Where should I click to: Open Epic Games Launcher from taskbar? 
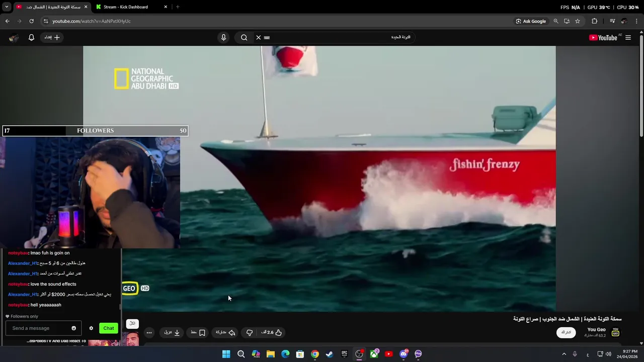[344, 354]
